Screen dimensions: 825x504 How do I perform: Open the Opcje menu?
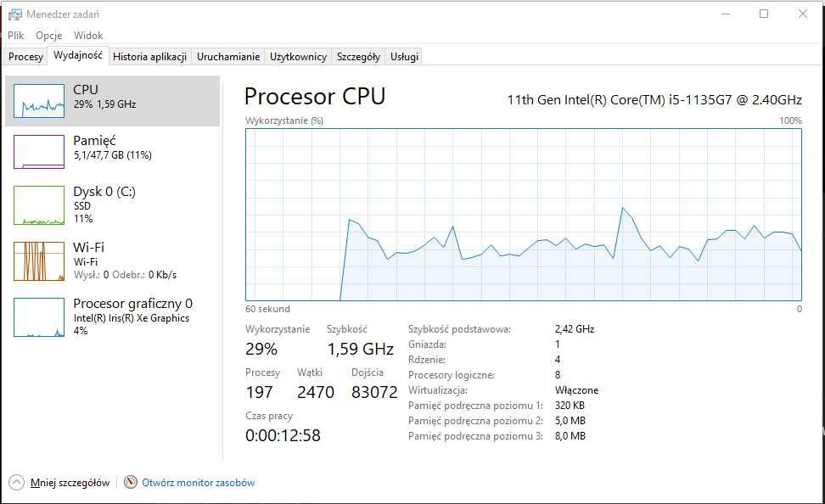49,36
